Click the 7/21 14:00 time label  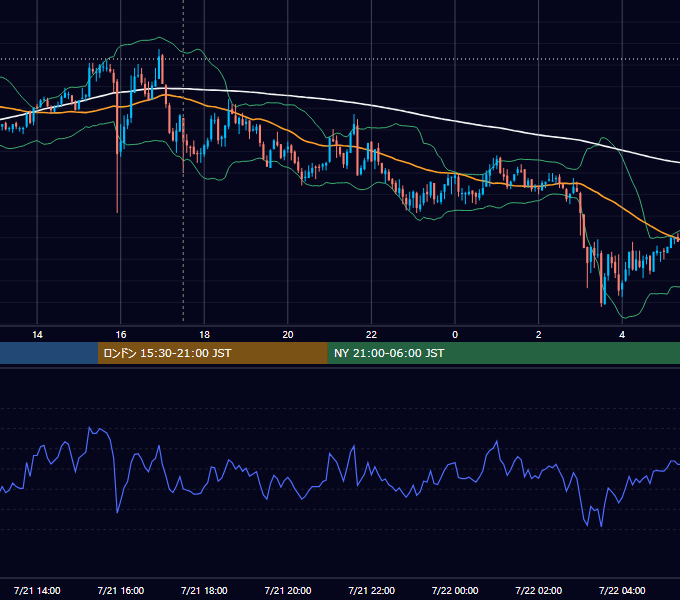click(37, 590)
